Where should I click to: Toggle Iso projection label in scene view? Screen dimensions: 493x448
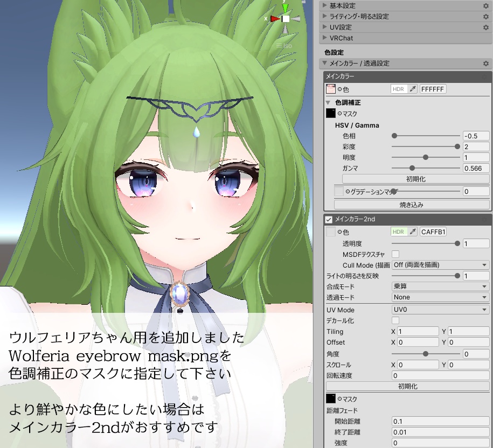coord(284,46)
